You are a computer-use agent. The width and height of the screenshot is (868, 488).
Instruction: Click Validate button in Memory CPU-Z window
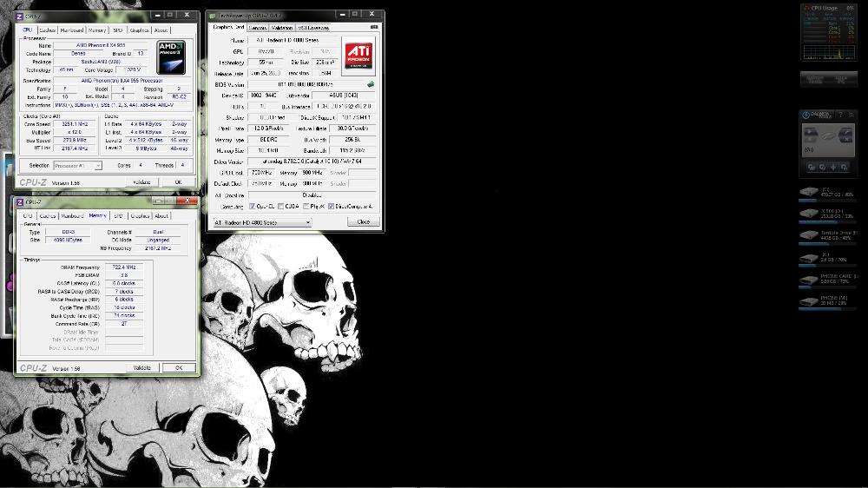point(141,368)
